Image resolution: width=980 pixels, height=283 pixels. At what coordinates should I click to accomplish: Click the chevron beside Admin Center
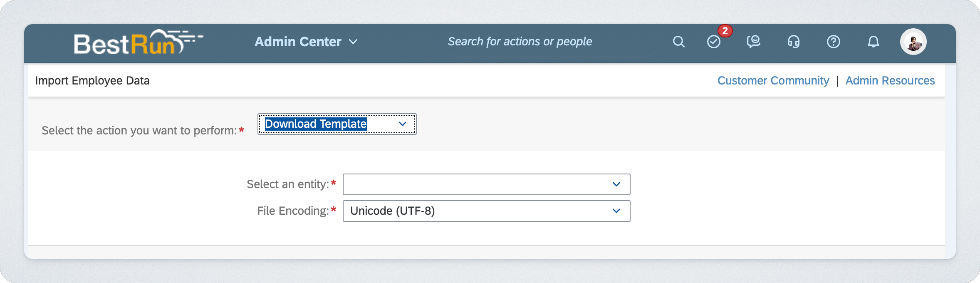[x=353, y=42]
